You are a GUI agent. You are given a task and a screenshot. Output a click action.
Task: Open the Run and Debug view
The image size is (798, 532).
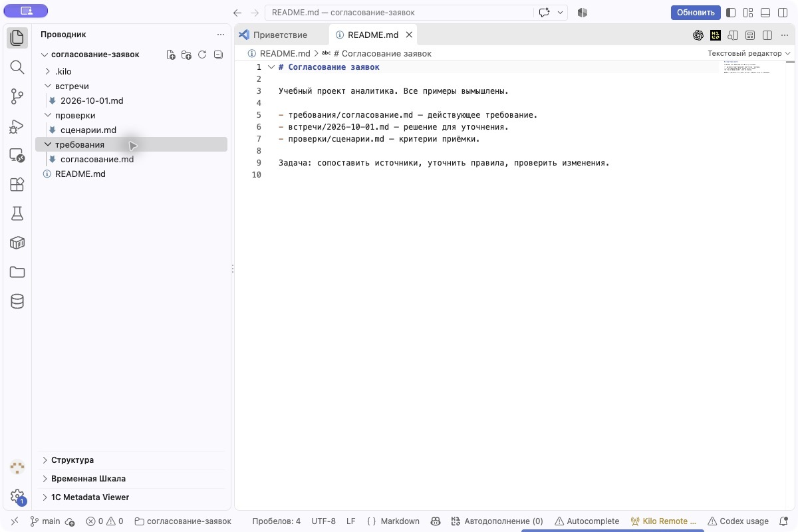17,126
